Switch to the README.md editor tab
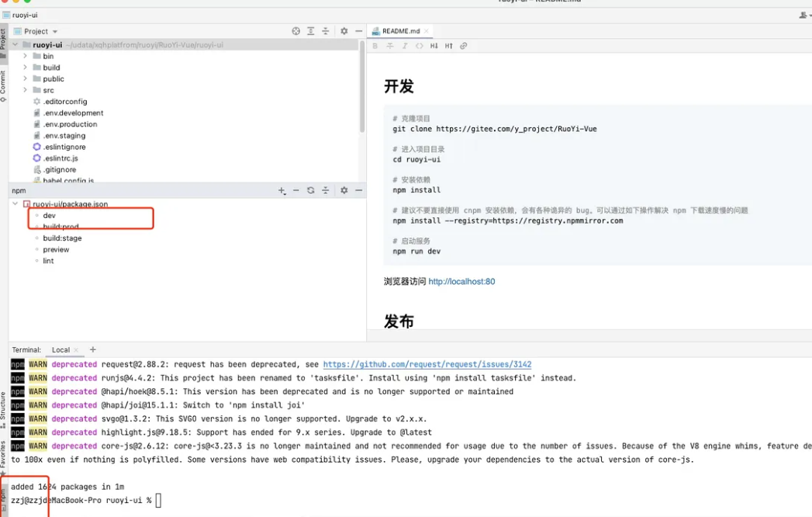 [400, 31]
